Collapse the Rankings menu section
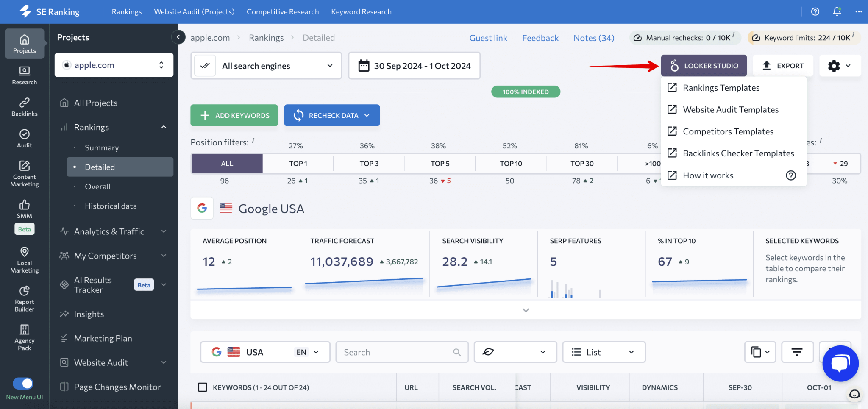The height and width of the screenshot is (409, 868). click(164, 127)
